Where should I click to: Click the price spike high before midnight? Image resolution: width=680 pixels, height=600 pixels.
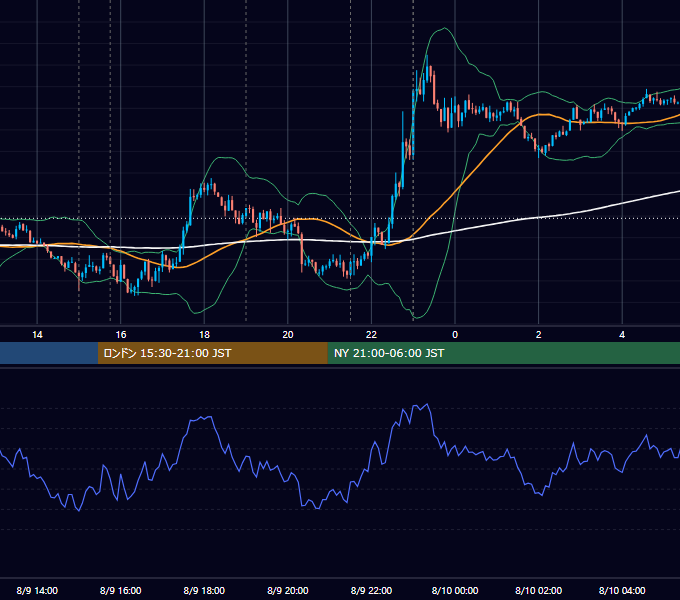click(x=427, y=56)
